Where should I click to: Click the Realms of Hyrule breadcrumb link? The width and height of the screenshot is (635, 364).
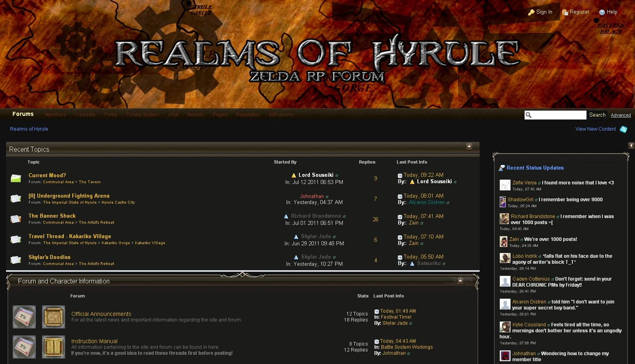tap(29, 129)
